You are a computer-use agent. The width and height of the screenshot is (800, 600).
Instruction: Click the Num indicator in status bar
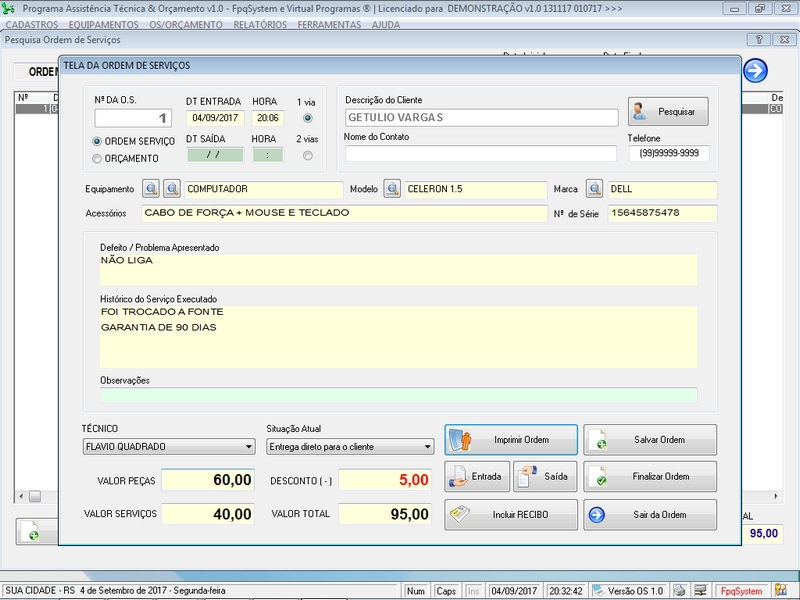[415, 591]
